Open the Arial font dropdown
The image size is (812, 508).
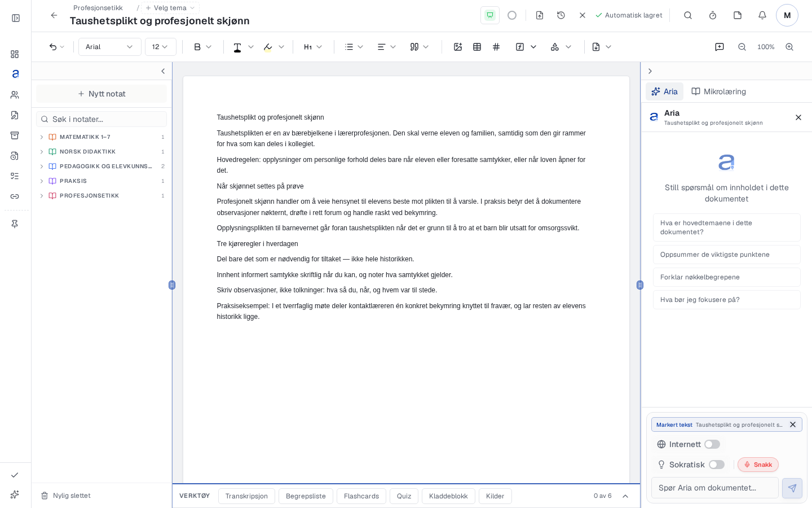tap(110, 47)
